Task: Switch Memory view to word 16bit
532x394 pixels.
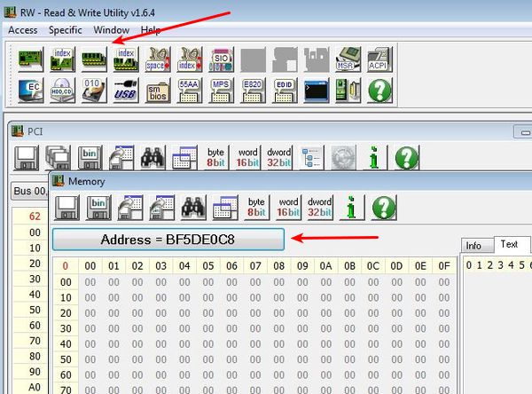Action: 288,207
